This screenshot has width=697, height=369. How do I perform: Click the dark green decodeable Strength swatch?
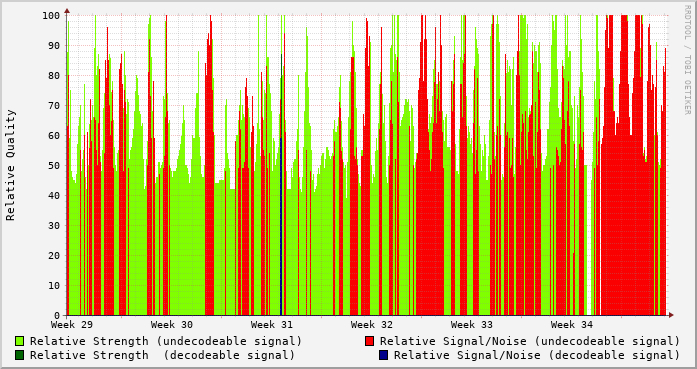click(x=20, y=355)
